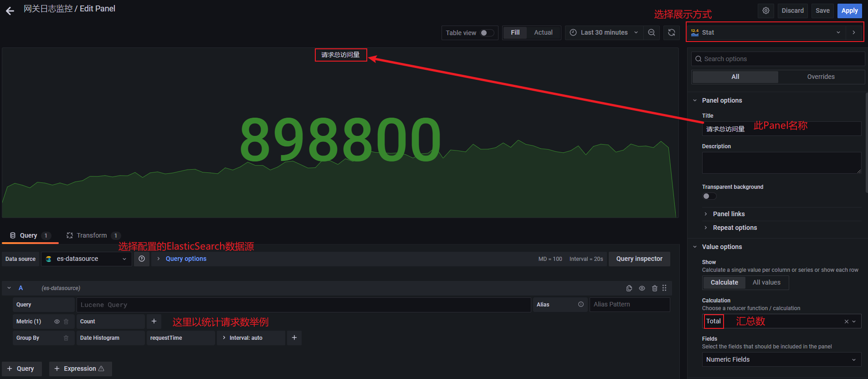Open Last 30 minutes time picker
The image size is (868, 379).
pos(604,32)
